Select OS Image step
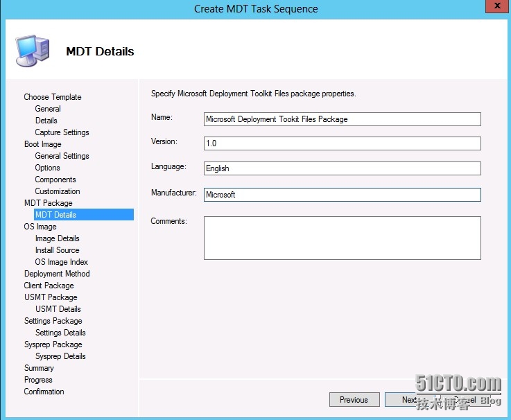 (40, 227)
